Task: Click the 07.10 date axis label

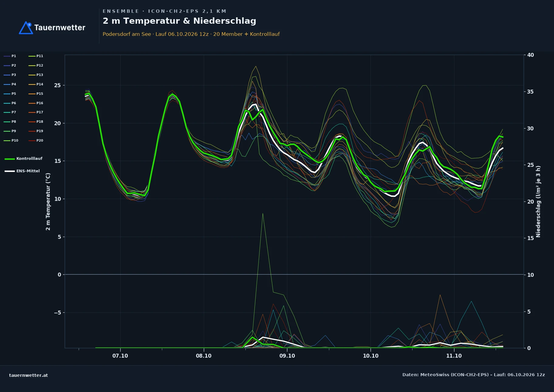Action: click(120, 356)
